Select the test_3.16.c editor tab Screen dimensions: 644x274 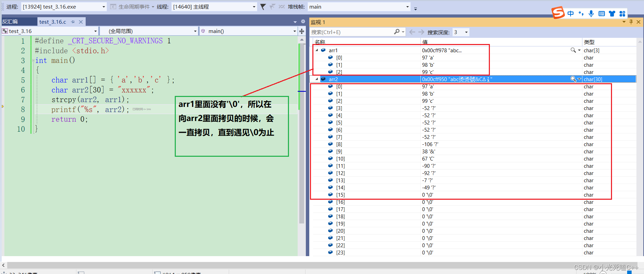(x=53, y=22)
